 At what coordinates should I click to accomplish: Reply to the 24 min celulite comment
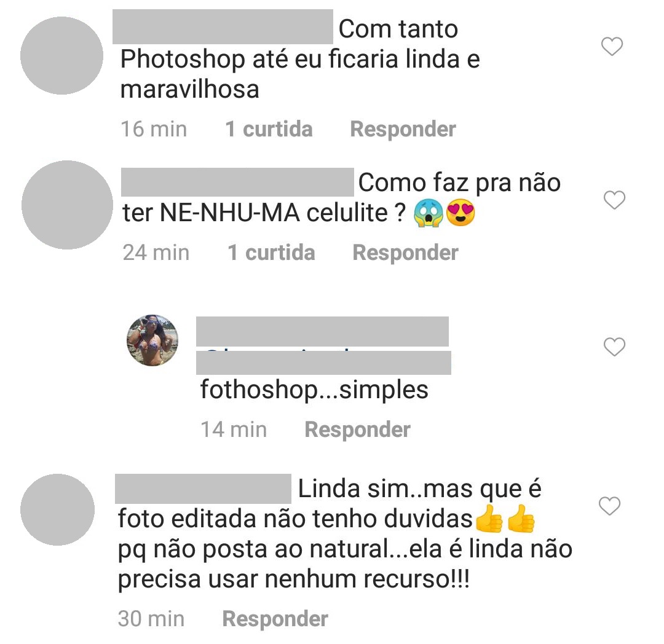(x=405, y=253)
